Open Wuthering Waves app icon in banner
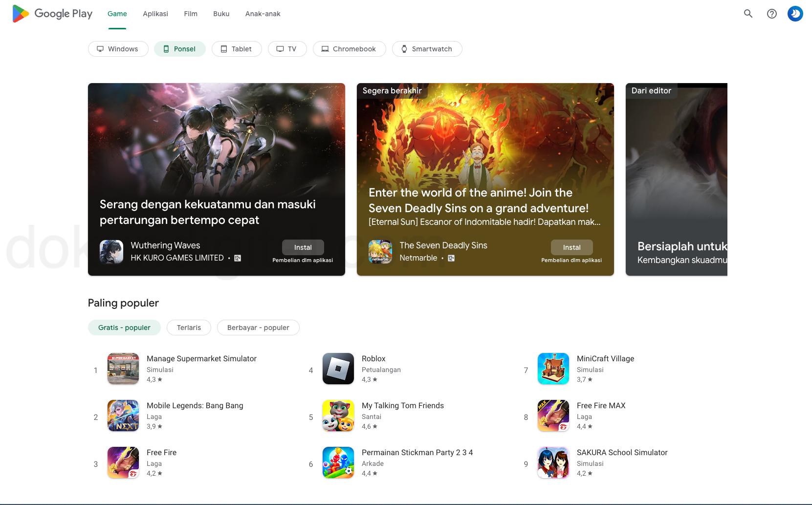Viewport: 812px width, 505px height. [111, 252]
